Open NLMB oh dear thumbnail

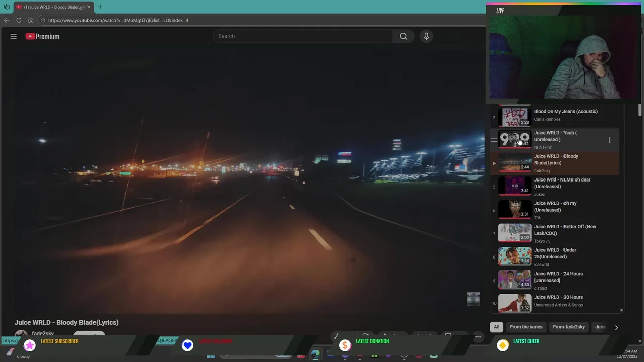click(x=515, y=187)
